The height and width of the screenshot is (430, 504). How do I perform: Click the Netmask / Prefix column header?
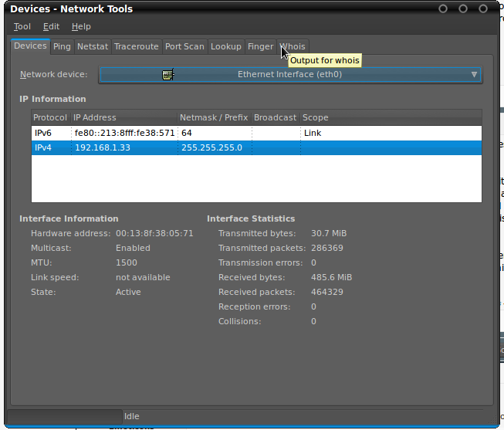click(214, 117)
